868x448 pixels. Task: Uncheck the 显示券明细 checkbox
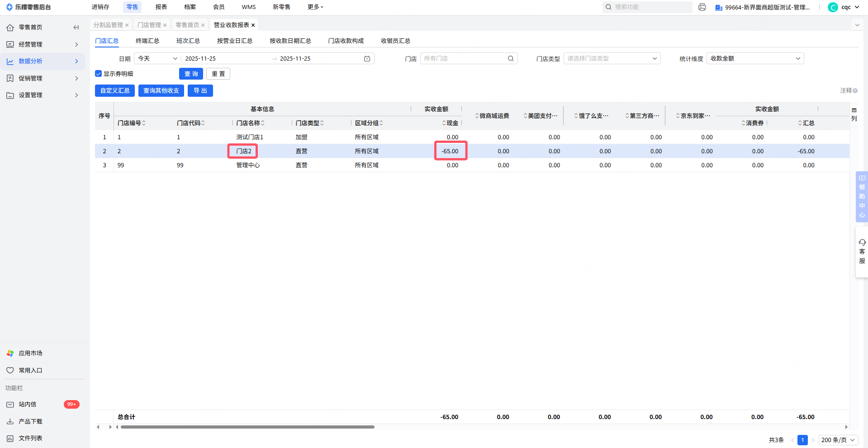tap(98, 74)
